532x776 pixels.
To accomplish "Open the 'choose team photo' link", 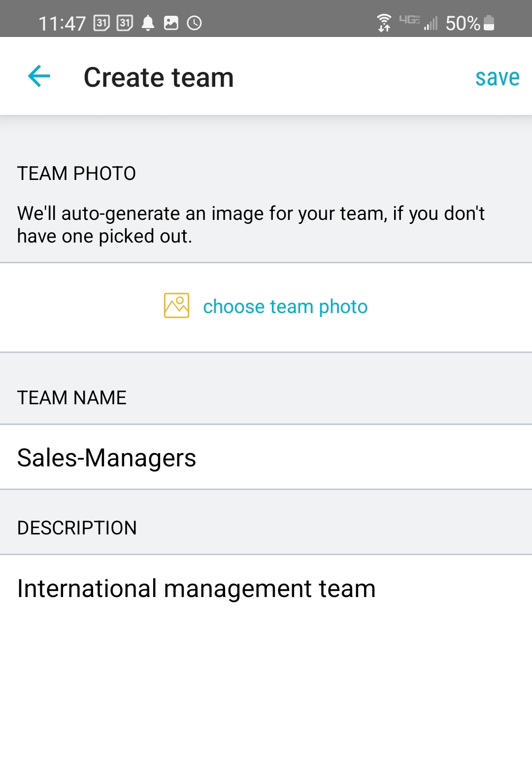I will (x=285, y=307).
